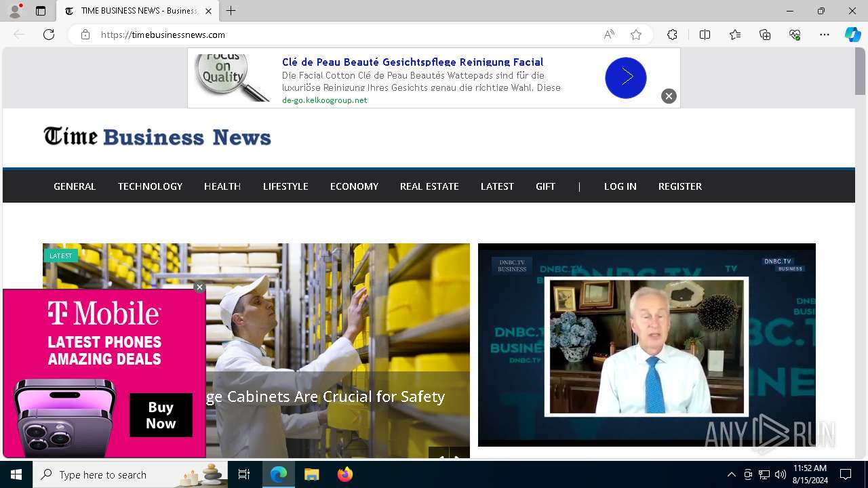
Task: Click Buy Now on T-Mobile ad
Action: (161, 415)
